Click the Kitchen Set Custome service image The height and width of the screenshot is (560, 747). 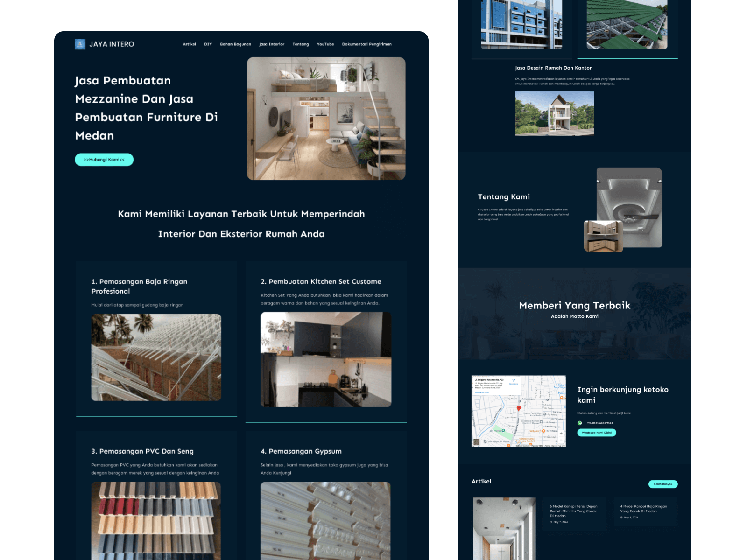click(x=326, y=359)
